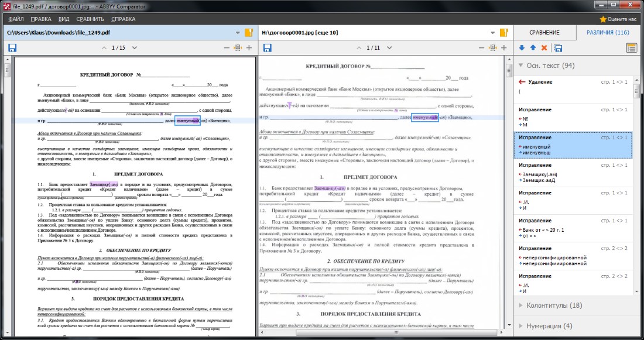Screen dimensions: 644x340
Task: Go to the next page in the left document
Action: [x=134, y=48]
